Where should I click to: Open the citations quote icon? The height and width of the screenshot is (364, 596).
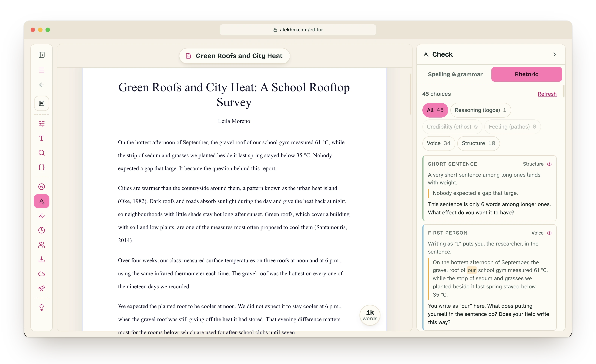[x=42, y=187]
